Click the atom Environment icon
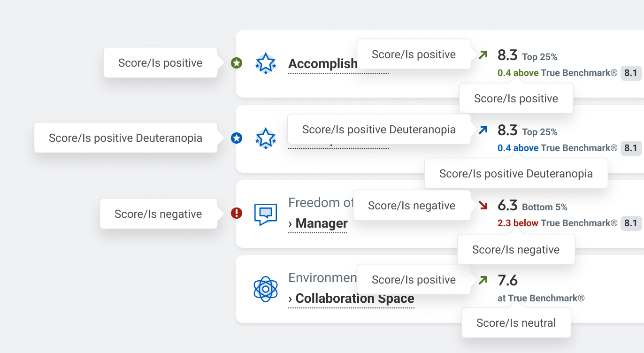The image size is (644, 353). 266,289
